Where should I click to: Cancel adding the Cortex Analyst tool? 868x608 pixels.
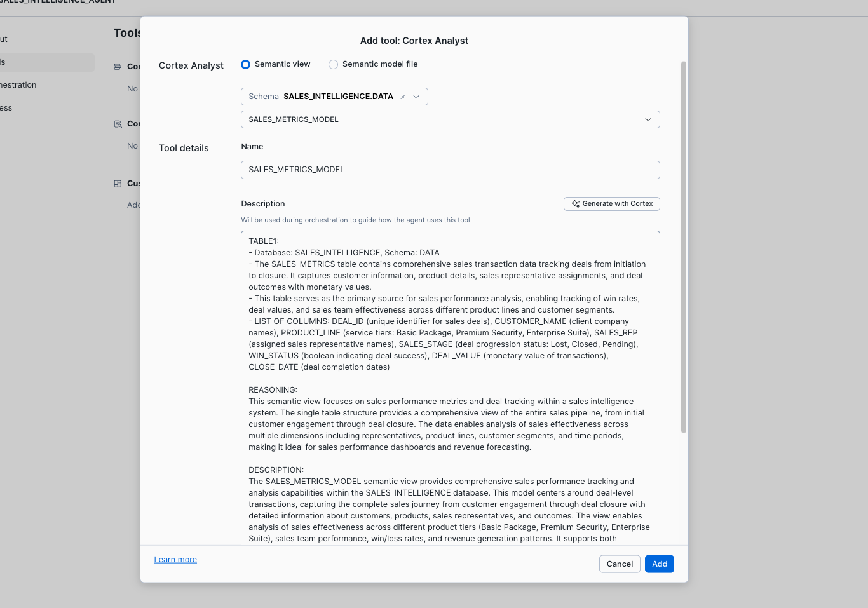point(620,564)
